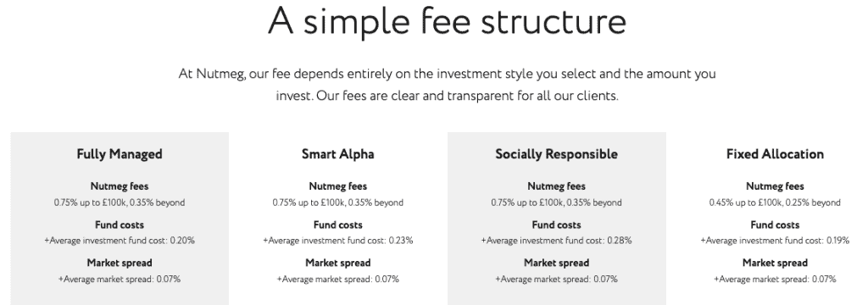The height and width of the screenshot is (305, 868).
Task: Click Market spread label under Fully Managed
Action: click(x=120, y=263)
